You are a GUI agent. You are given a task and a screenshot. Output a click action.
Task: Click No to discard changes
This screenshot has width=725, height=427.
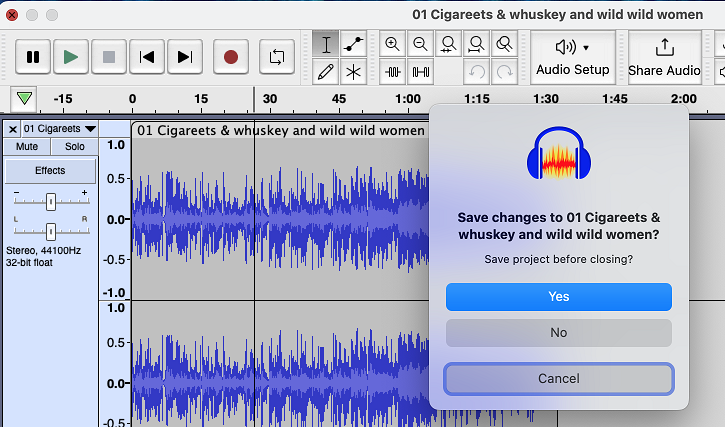pos(559,333)
